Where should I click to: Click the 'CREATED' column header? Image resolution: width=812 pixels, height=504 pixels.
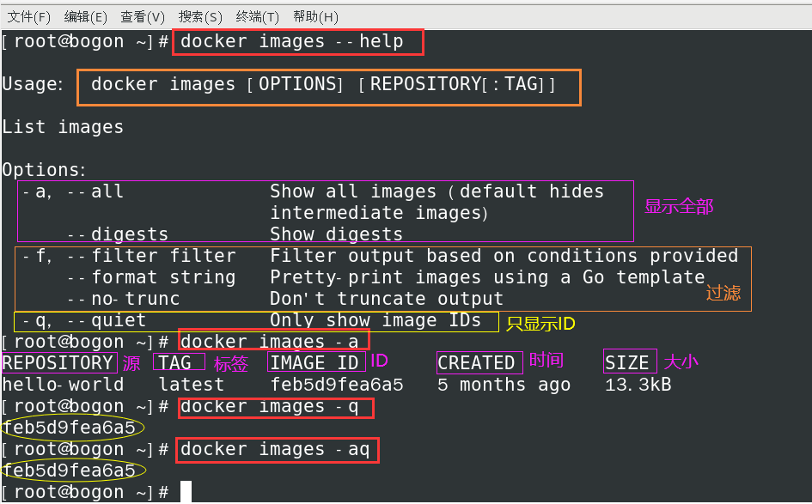(x=476, y=363)
